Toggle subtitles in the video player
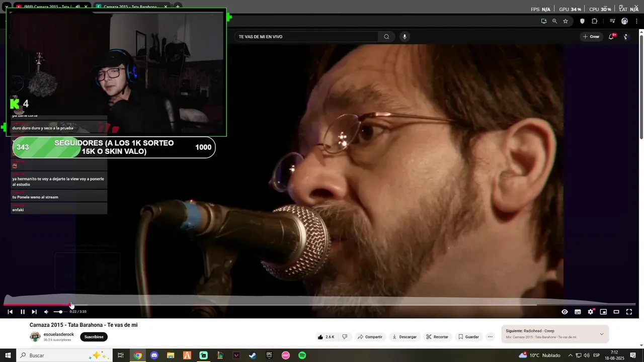Viewport: 644px width, 362px height. click(x=578, y=312)
